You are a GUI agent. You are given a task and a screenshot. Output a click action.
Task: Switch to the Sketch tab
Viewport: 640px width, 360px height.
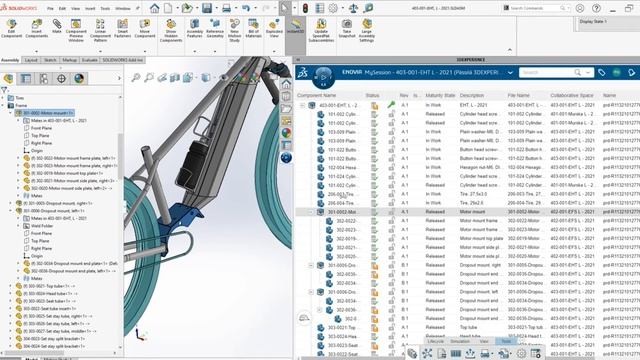[50, 60]
